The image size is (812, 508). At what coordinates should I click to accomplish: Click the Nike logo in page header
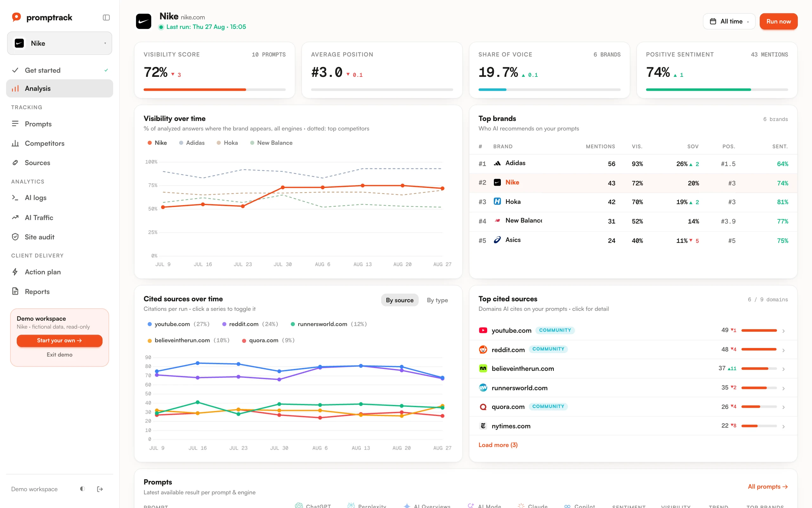click(144, 21)
